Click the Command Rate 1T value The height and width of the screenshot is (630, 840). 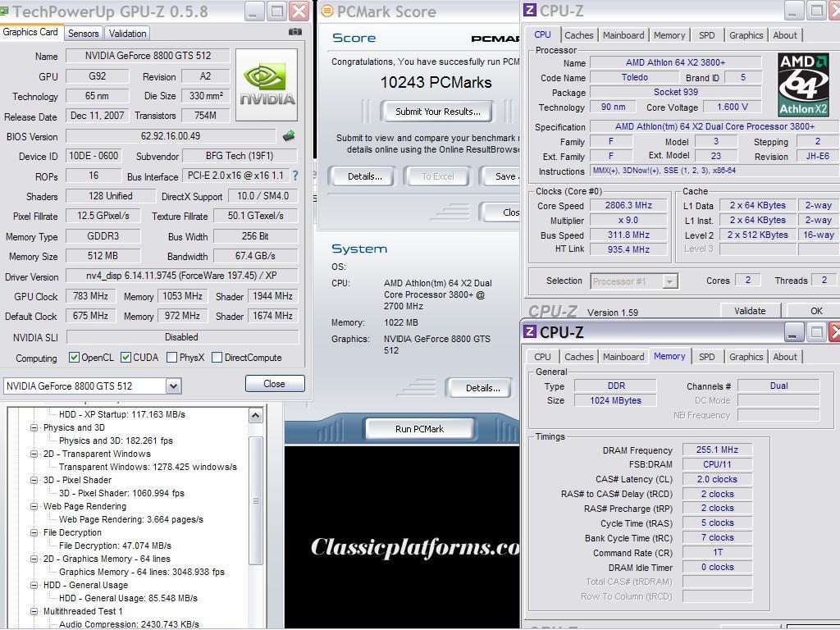click(717, 552)
